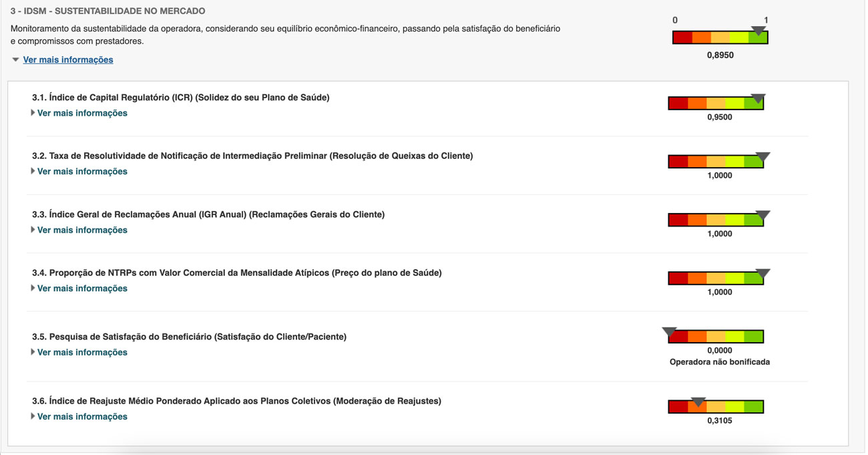Expand triangle under 3.1 Índice de Capital Regulatório
Screen dimensions: 868x455
(x=33, y=113)
